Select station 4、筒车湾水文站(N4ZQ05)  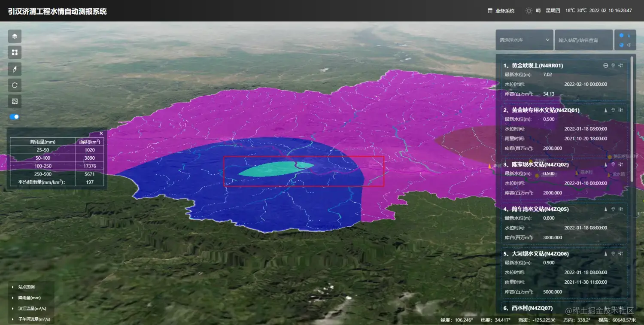pyautogui.click(x=536, y=209)
